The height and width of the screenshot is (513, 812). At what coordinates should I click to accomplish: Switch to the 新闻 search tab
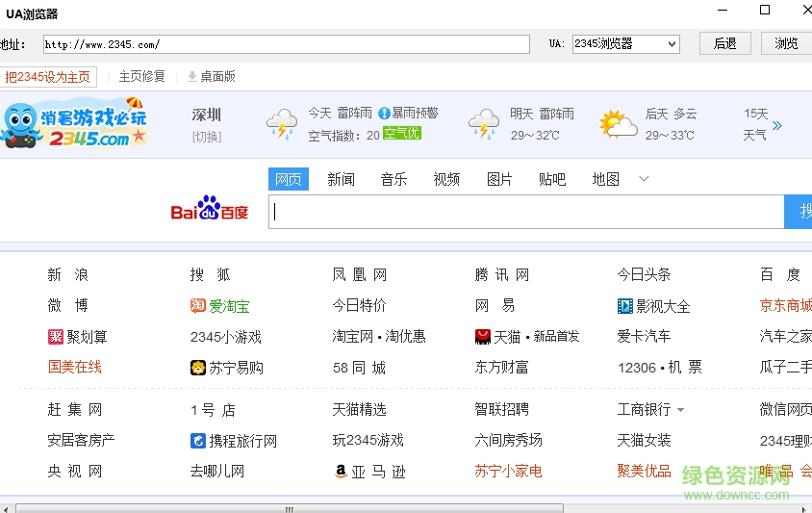coord(342,179)
